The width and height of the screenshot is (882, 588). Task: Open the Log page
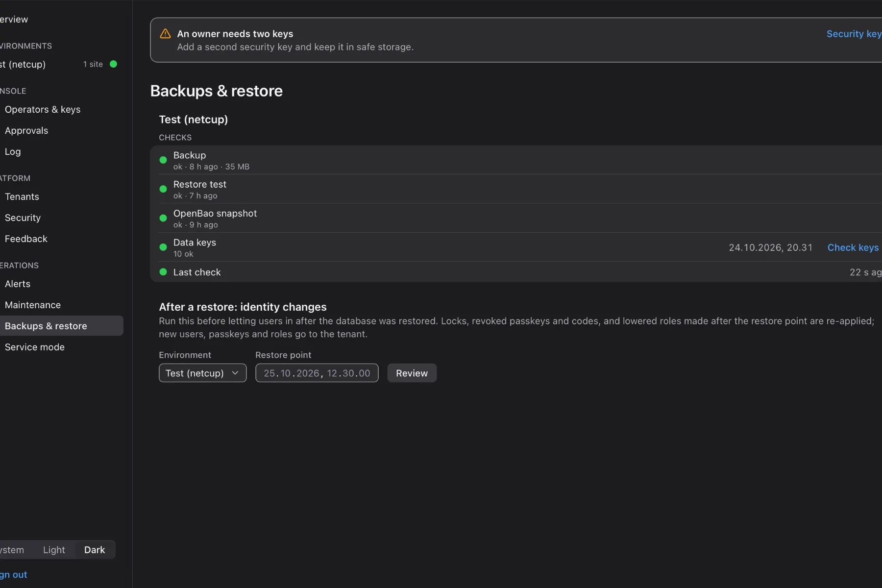(x=13, y=151)
